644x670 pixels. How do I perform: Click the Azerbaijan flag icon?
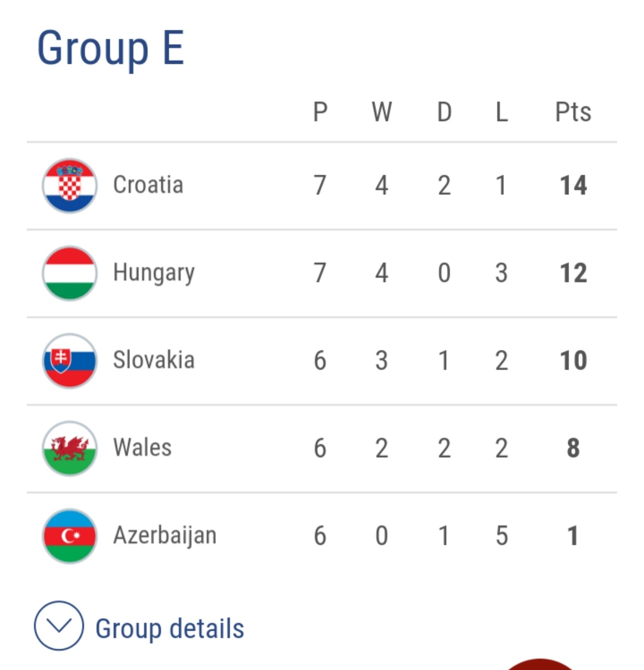[x=70, y=536]
